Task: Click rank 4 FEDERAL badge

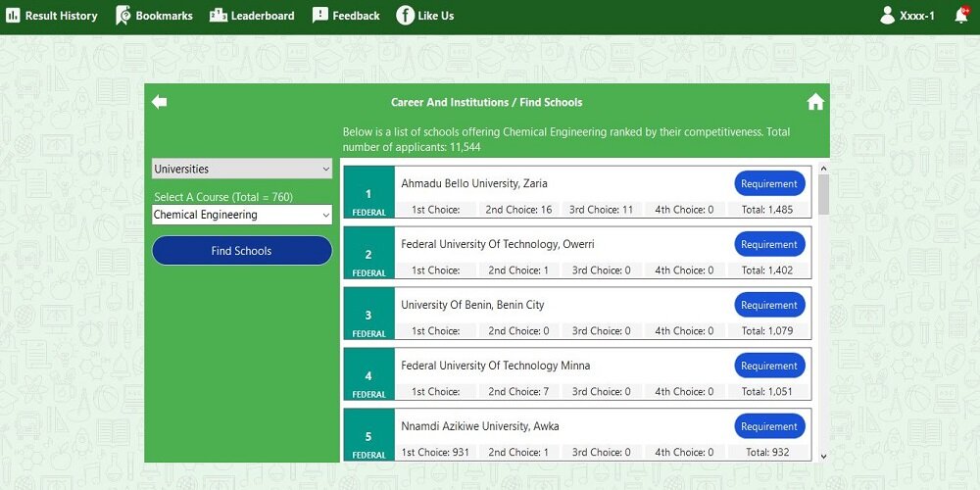Action: [x=368, y=373]
